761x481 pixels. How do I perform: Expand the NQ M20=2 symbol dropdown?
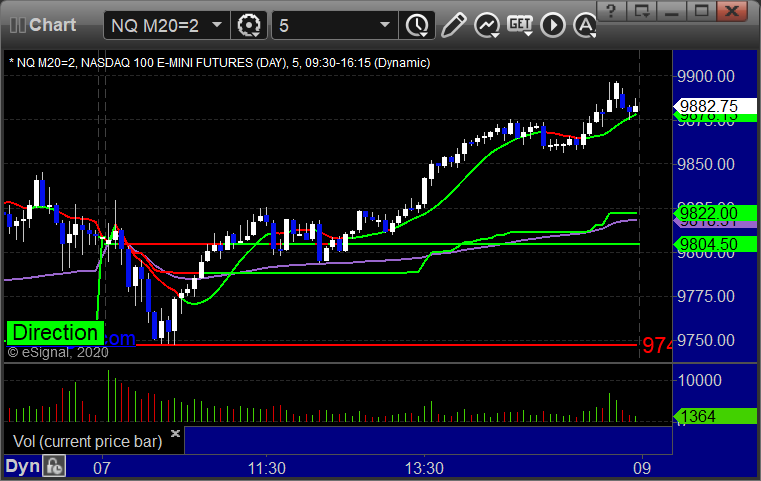click(x=217, y=25)
